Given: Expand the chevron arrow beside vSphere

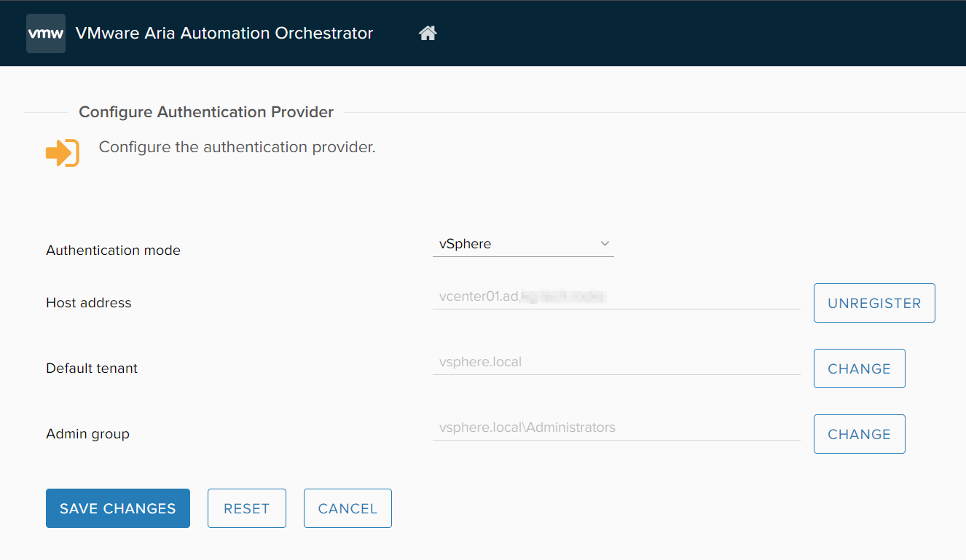Looking at the screenshot, I should point(605,244).
